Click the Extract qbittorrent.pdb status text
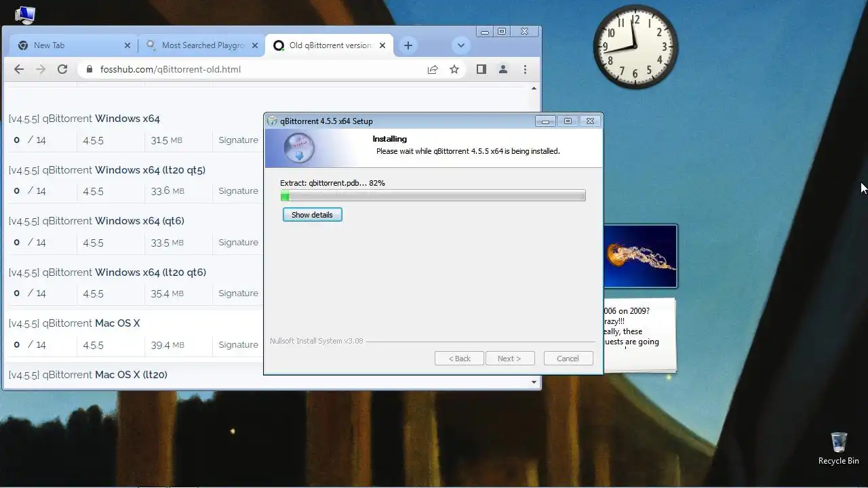Image resolution: width=868 pixels, height=488 pixels. pyautogui.click(x=332, y=183)
